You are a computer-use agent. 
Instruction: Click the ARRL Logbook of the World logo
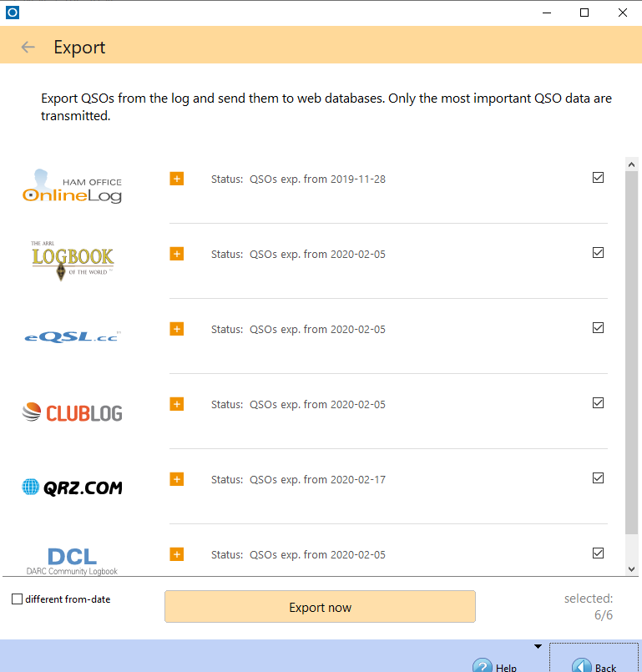[73, 260]
